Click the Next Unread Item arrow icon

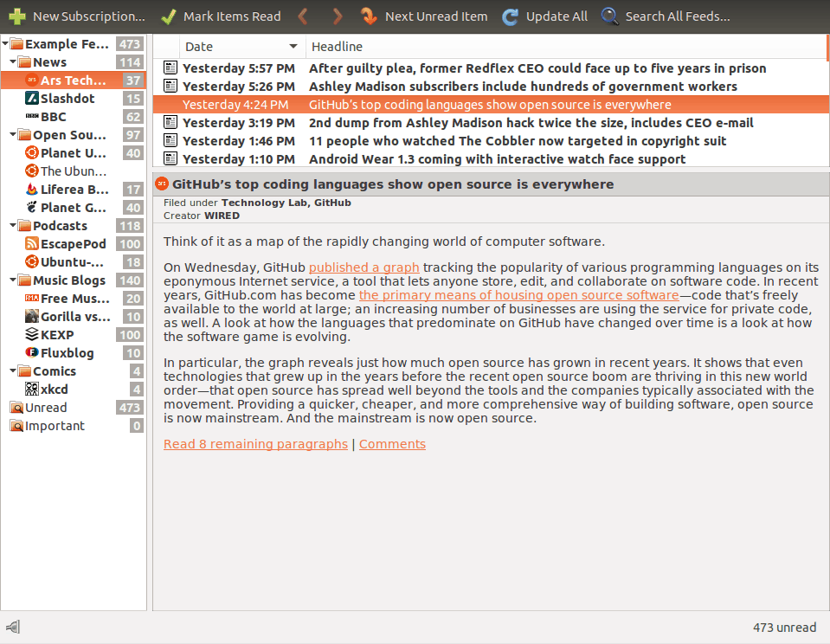[x=369, y=16]
